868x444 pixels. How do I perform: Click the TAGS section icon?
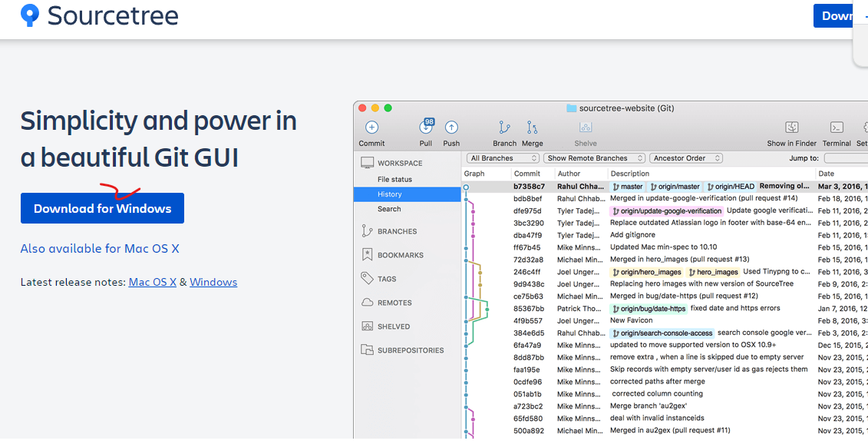pos(367,278)
